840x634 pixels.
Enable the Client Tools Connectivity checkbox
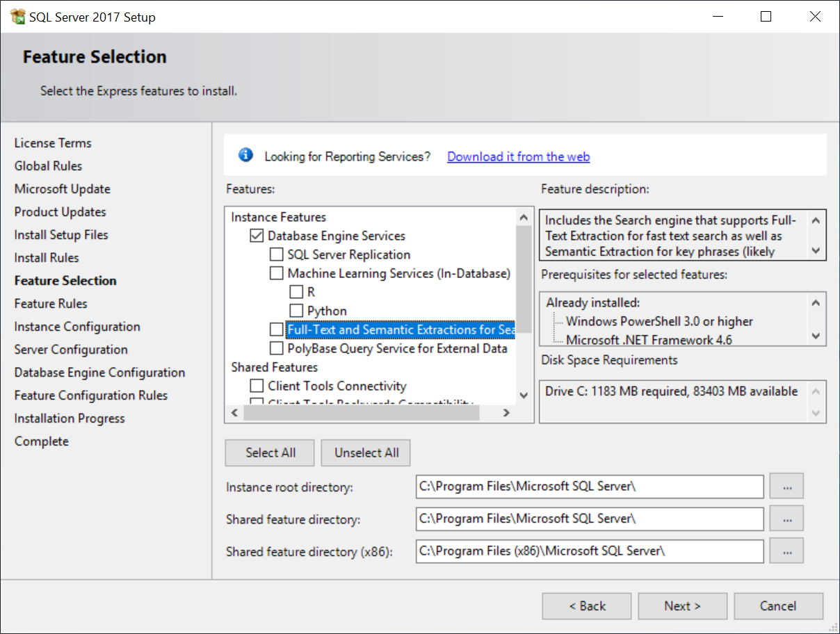click(256, 386)
